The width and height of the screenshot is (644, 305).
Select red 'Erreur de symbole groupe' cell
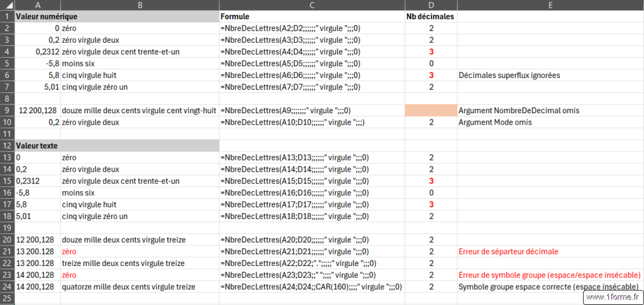[x=551, y=275]
